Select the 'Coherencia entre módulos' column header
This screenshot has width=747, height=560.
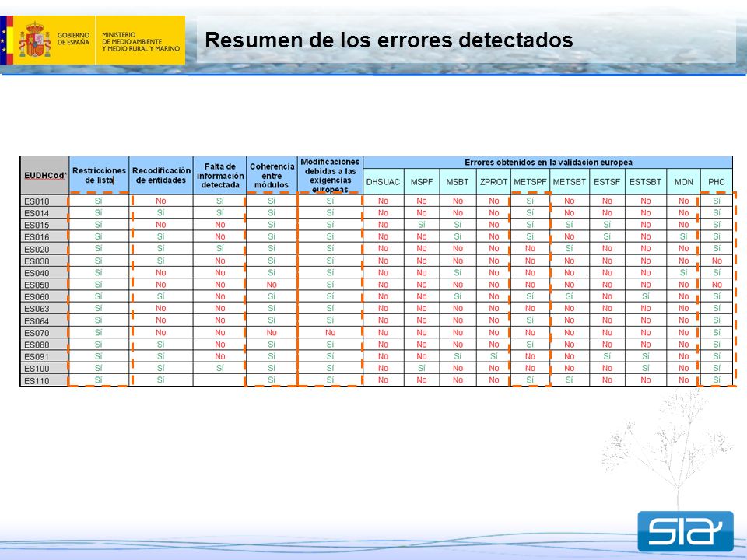click(272, 175)
